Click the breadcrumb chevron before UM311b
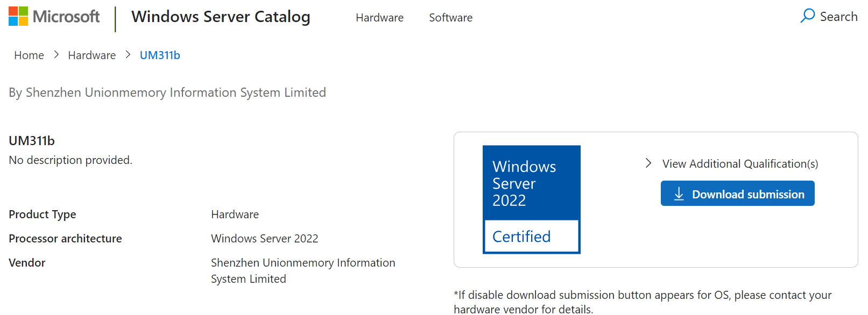 tap(128, 55)
